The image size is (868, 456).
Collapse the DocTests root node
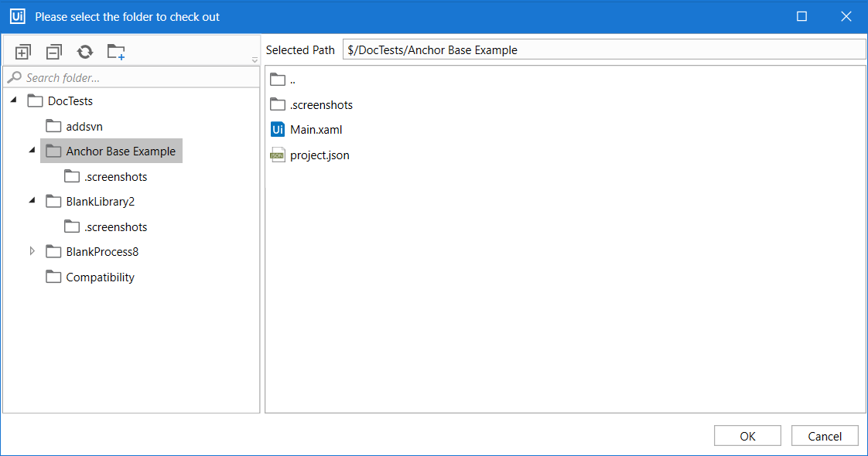(x=14, y=100)
